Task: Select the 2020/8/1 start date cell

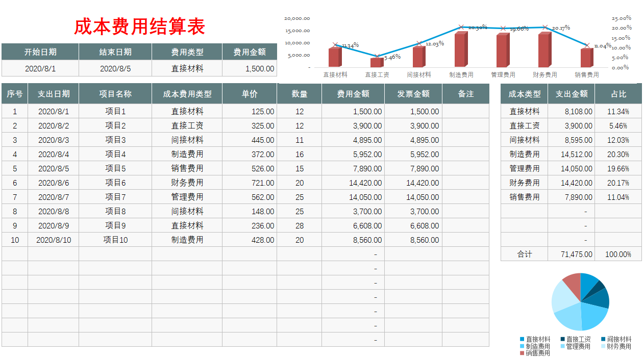Action: (x=40, y=68)
